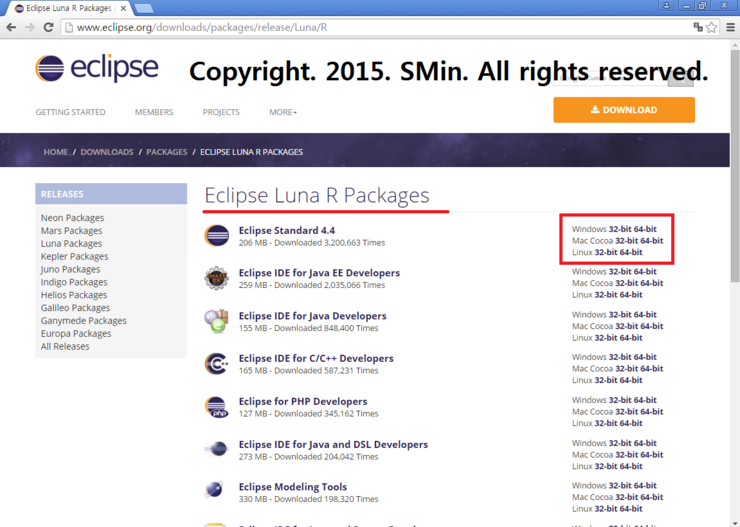This screenshot has height=527, width=740.
Task: Open Helios Packages release link
Action: click(x=74, y=295)
